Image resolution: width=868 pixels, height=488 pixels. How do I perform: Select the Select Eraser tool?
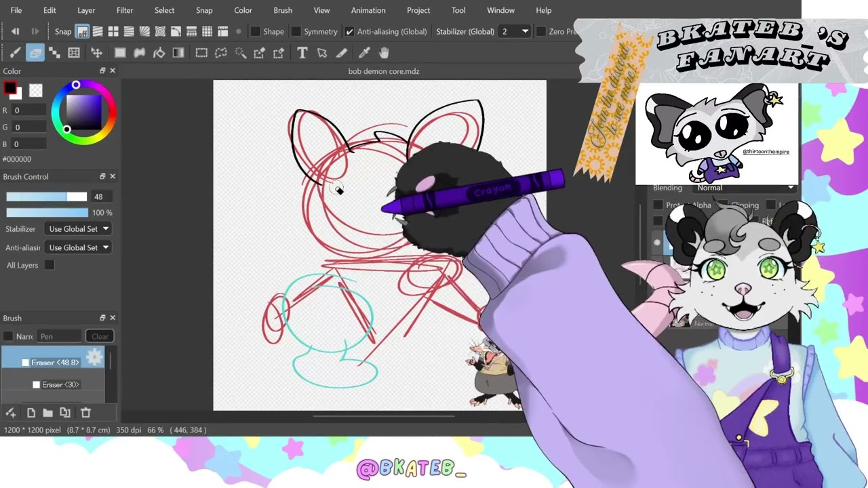point(278,53)
